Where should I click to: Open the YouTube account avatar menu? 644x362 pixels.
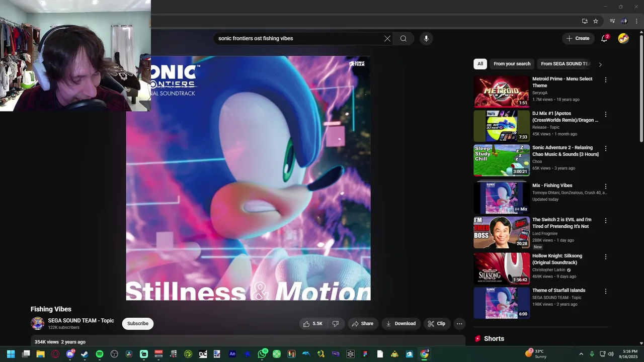click(623, 38)
